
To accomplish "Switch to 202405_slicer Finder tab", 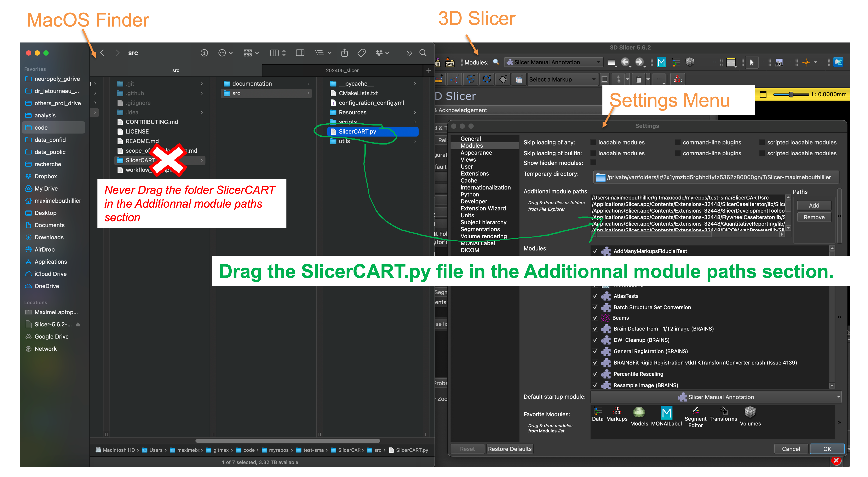I will [x=342, y=71].
